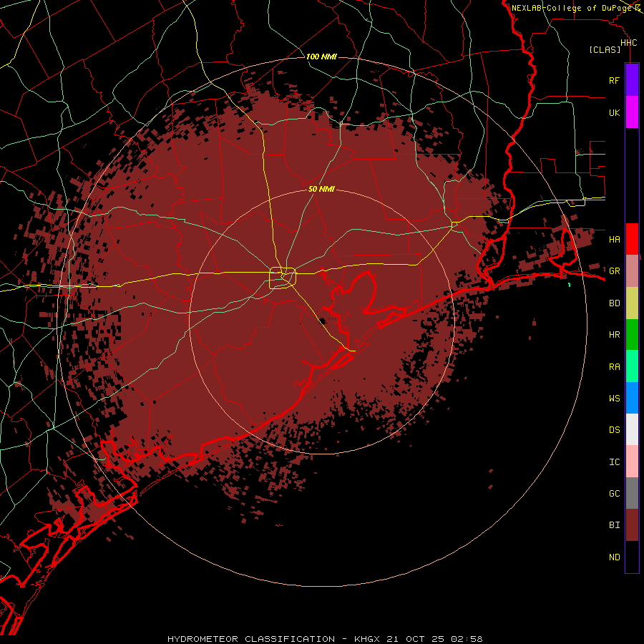Click the dark green HR legend swatch

[x=632, y=335]
